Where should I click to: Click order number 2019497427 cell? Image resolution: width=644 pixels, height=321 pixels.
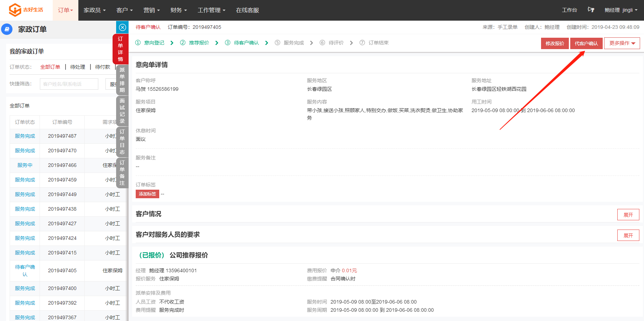[62, 223]
